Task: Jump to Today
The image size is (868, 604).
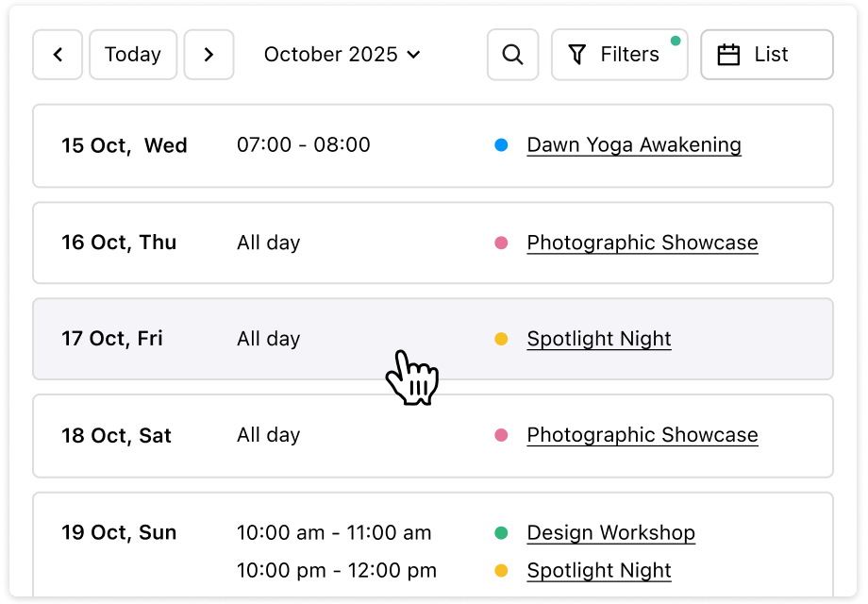Action: 132,55
